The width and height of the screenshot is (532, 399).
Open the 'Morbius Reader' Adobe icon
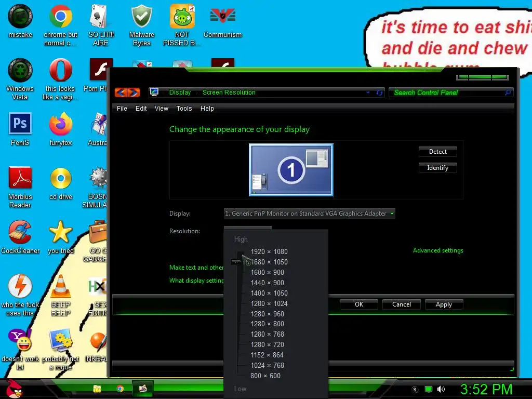pyautogui.click(x=20, y=187)
